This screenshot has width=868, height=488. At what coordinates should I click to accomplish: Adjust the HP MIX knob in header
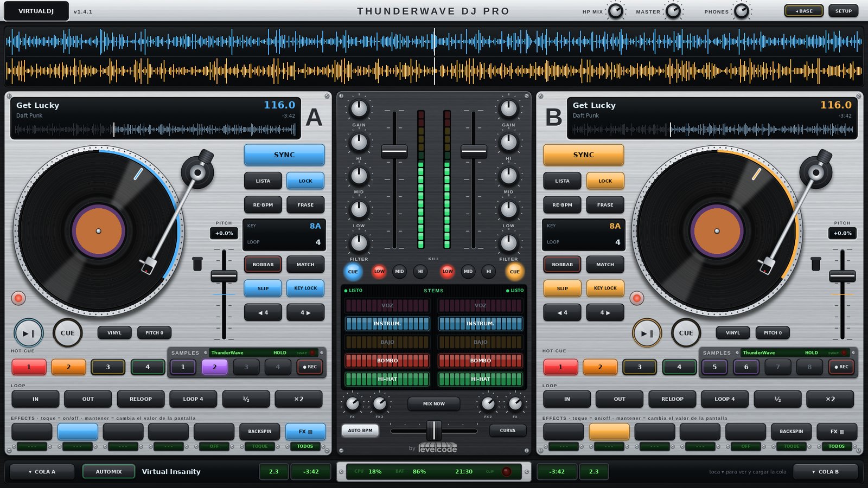615,11
